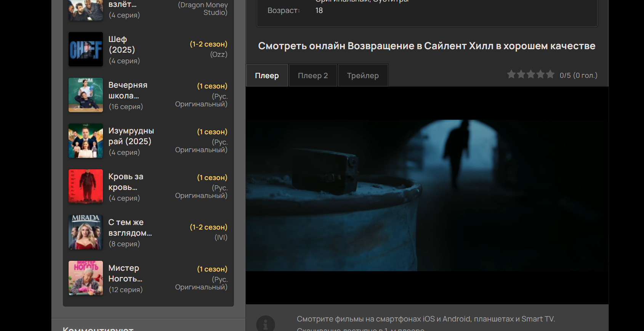Open the Трейлер tab
644x331 pixels.
tap(363, 76)
